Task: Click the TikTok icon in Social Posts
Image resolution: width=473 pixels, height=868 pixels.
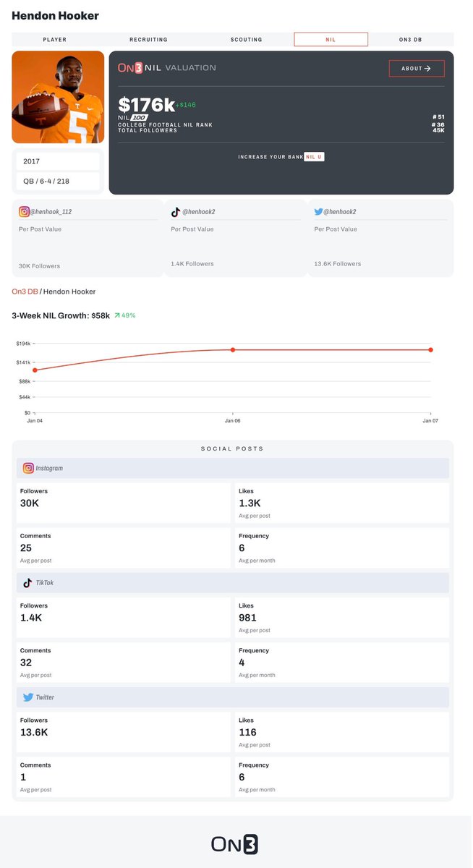Action: click(27, 583)
